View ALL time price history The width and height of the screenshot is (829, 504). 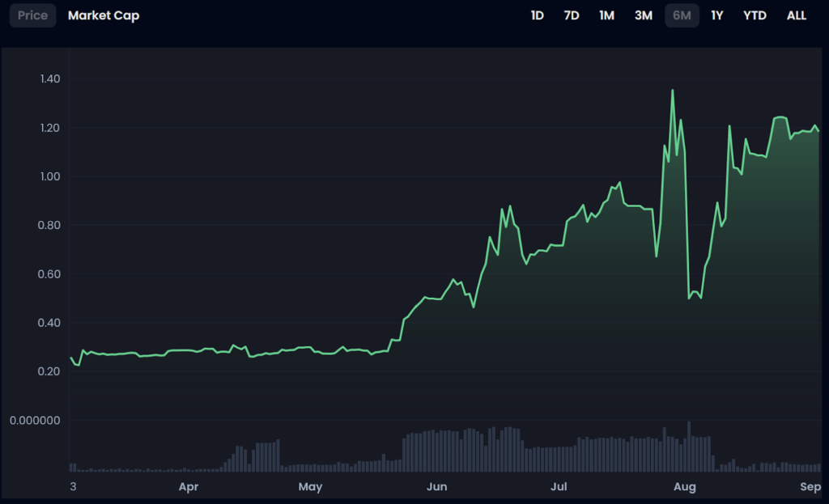click(x=797, y=15)
